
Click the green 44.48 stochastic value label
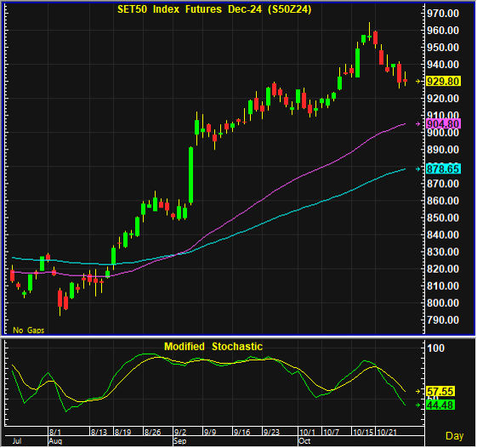click(x=440, y=405)
